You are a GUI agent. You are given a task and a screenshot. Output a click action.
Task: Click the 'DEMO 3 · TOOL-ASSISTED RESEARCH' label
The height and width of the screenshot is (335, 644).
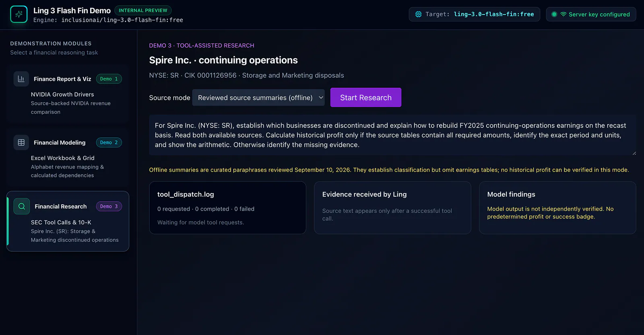coord(202,45)
